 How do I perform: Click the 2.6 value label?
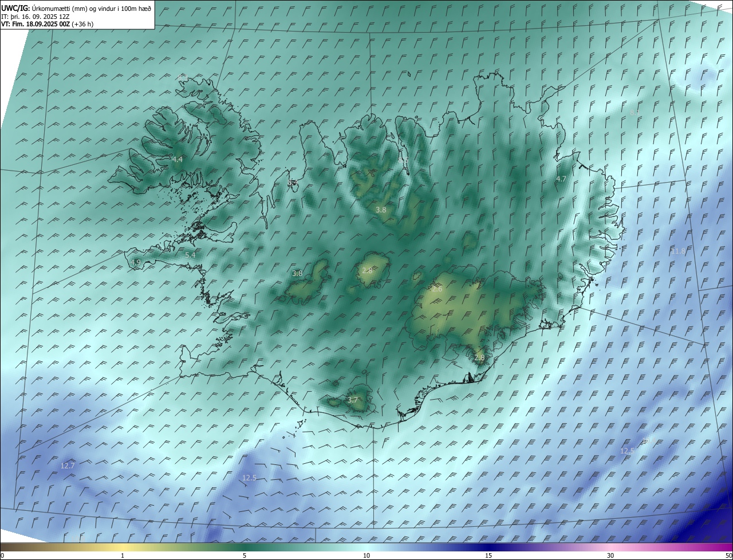(437, 290)
